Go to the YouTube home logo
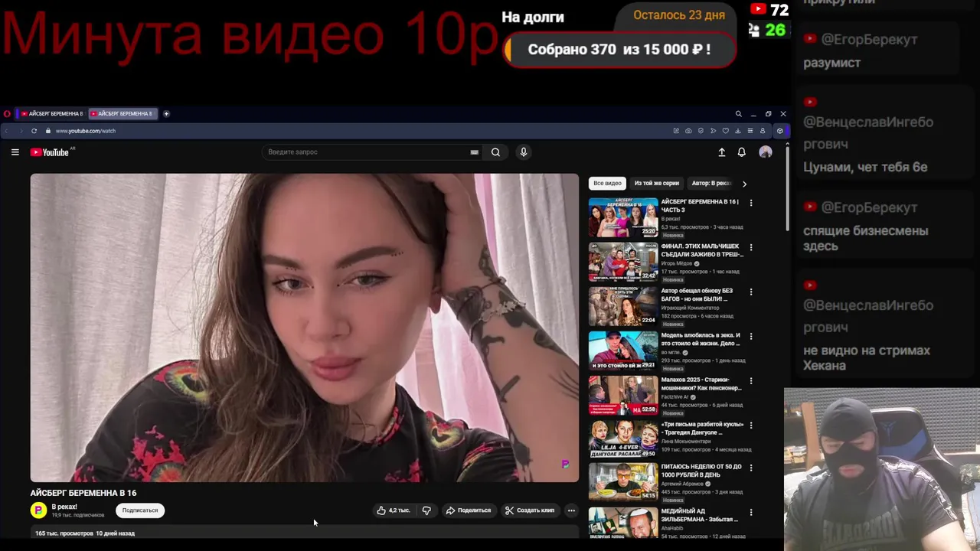Image resolution: width=980 pixels, height=551 pixels. (50, 152)
